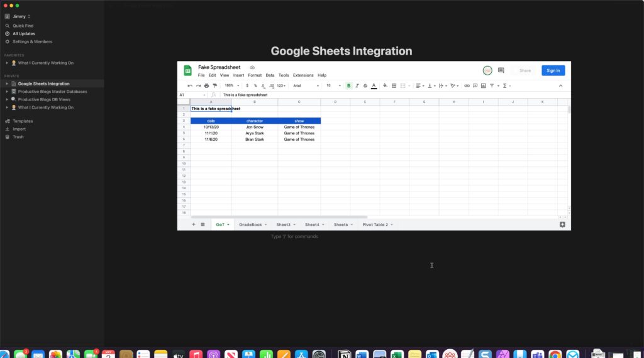Open comment history icon near Share

(501, 70)
